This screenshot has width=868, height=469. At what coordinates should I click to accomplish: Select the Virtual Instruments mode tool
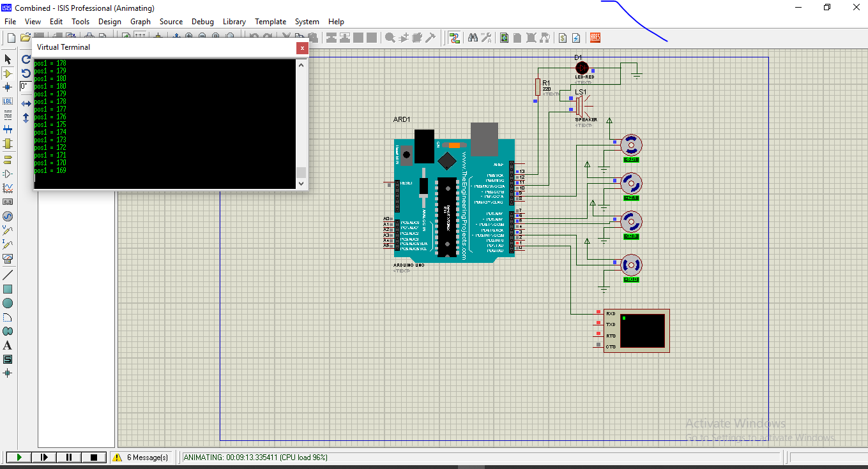[x=8, y=258]
